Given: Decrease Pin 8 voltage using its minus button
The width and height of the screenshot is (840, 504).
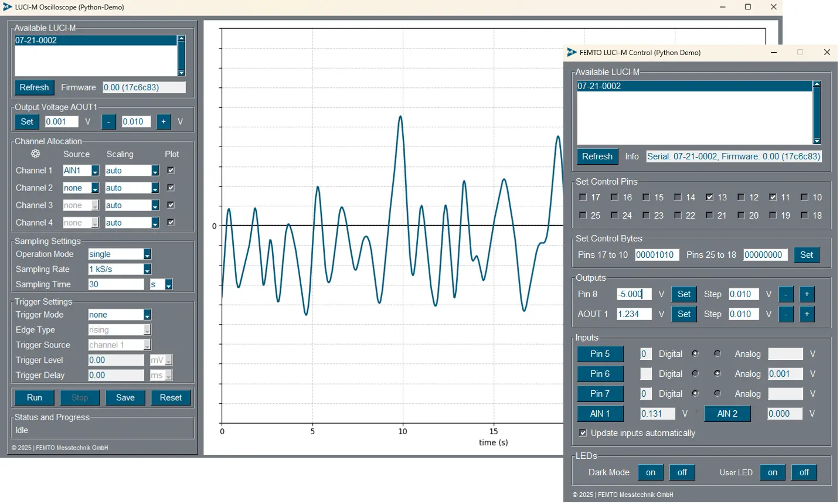Looking at the screenshot, I should 786,294.
